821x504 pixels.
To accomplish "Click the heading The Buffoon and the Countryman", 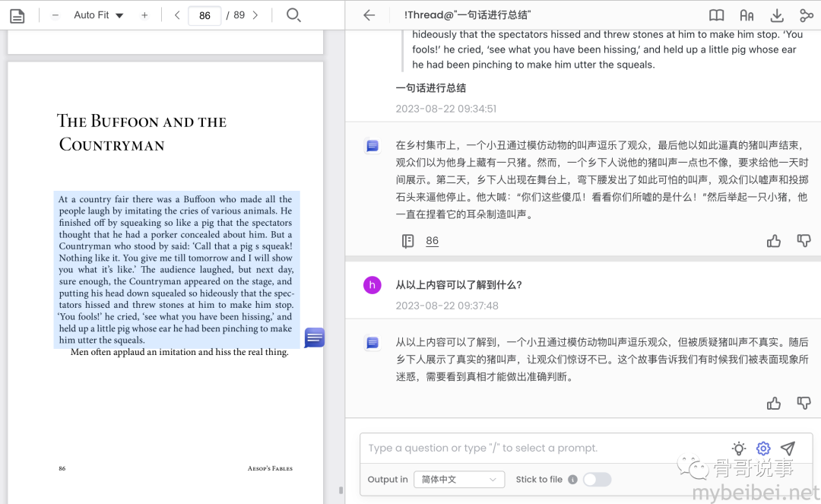I will click(x=142, y=132).
